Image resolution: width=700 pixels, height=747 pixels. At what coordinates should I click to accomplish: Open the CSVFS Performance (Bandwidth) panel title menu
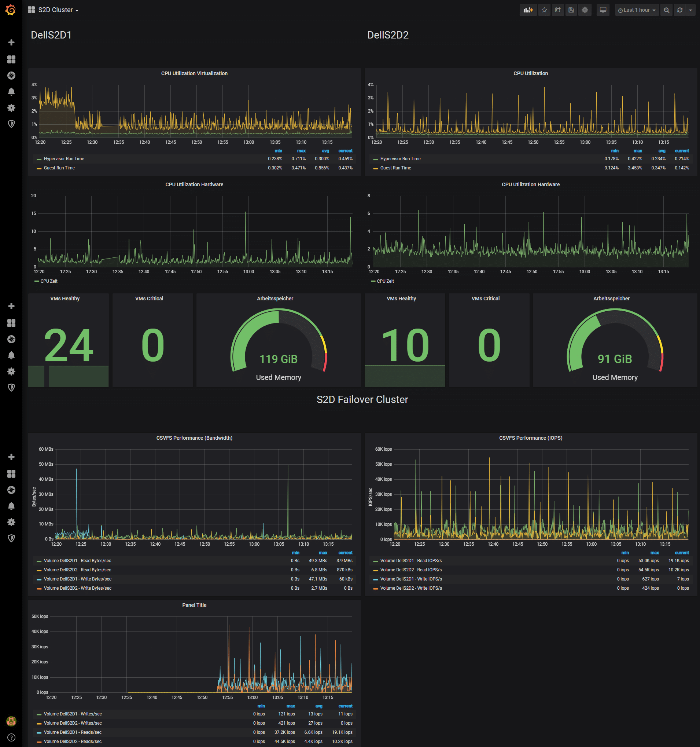[x=194, y=438]
